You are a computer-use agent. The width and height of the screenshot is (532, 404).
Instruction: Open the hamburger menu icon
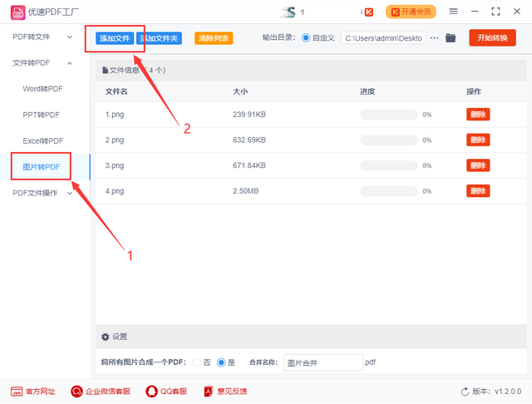coord(453,12)
